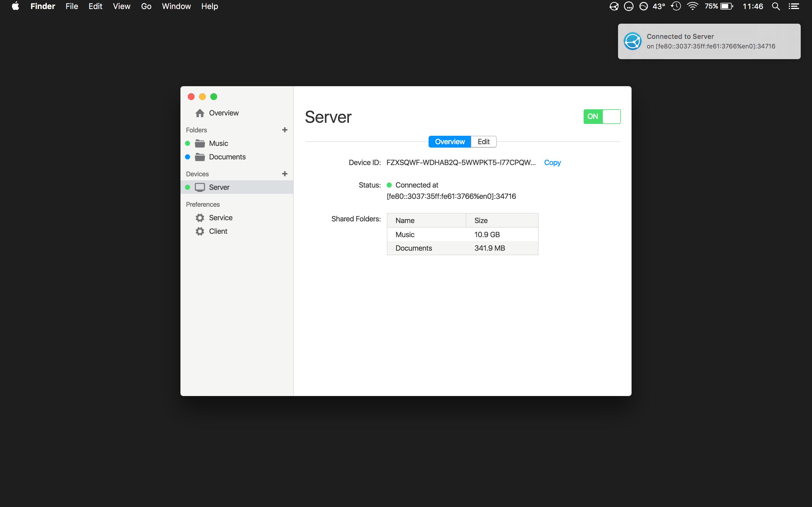The height and width of the screenshot is (507, 812).
Task: Open the Notification Center list icon
Action: click(794, 6)
